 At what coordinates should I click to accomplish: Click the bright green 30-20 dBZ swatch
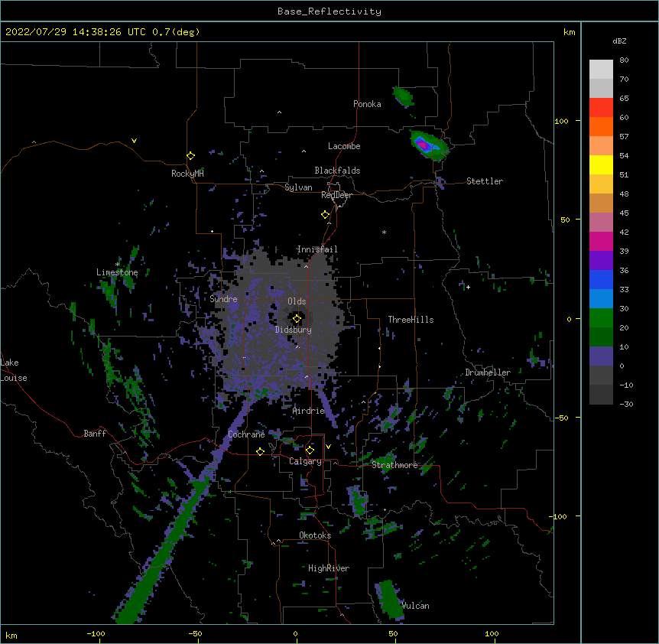601,318
